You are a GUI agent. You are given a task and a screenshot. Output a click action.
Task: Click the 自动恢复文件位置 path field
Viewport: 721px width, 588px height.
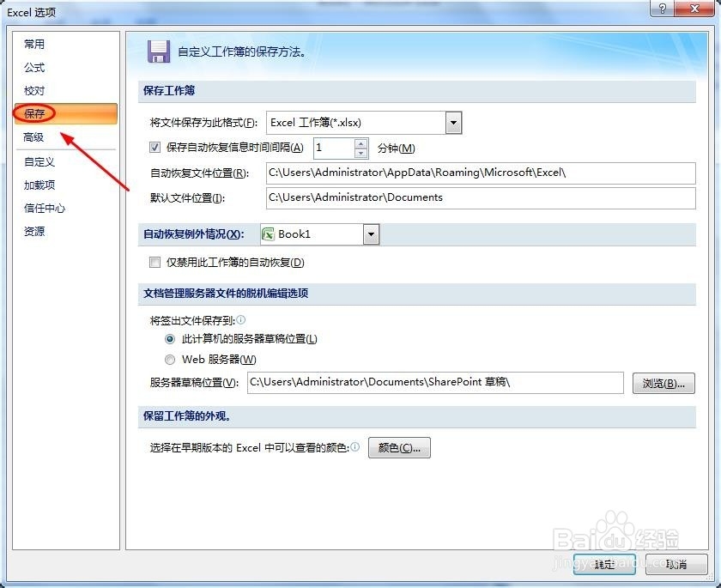tap(481, 173)
